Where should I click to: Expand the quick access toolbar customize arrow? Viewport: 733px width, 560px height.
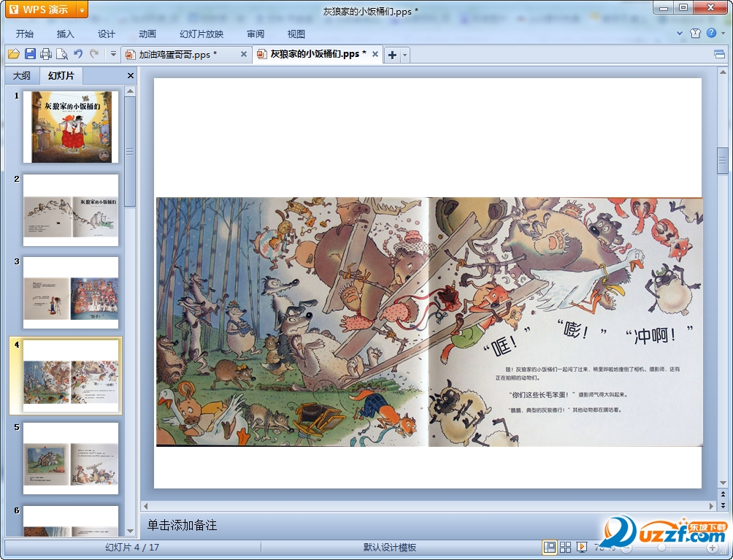(113, 54)
